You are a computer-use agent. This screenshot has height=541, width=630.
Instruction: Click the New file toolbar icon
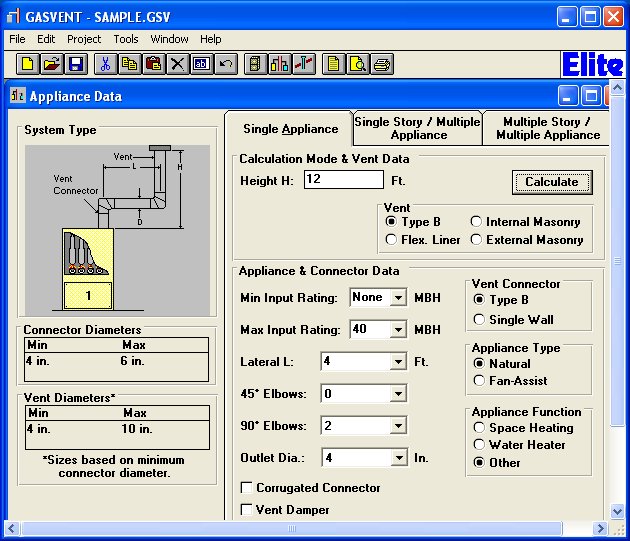click(27, 64)
